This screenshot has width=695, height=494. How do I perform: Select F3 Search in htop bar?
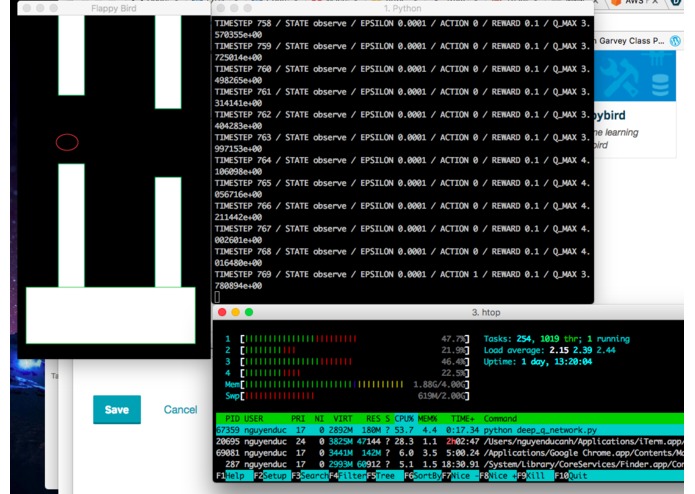tap(310, 476)
